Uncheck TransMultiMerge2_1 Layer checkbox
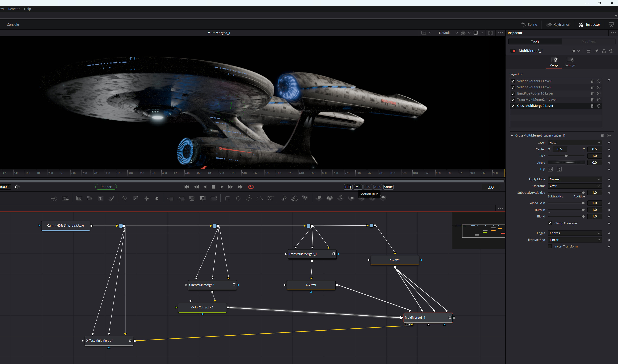The image size is (618, 364). coord(513,100)
